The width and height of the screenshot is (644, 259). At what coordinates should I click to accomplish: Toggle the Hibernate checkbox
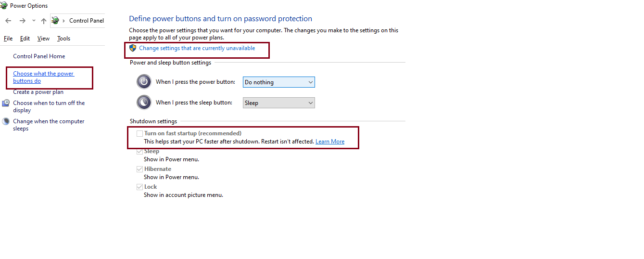(x=139, y=169)
